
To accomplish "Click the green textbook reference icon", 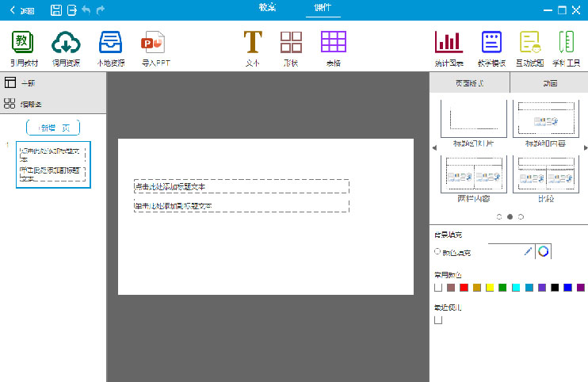I will coord(23,43).
